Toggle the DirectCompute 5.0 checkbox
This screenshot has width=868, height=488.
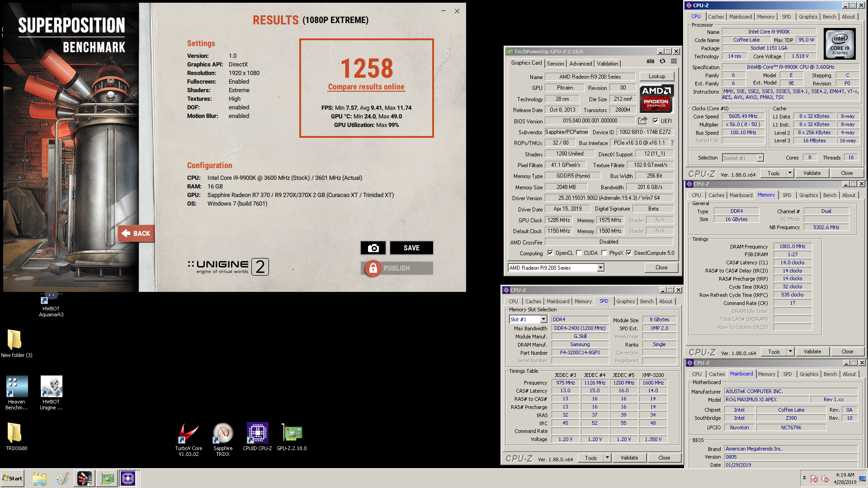(x=629, y=253)
